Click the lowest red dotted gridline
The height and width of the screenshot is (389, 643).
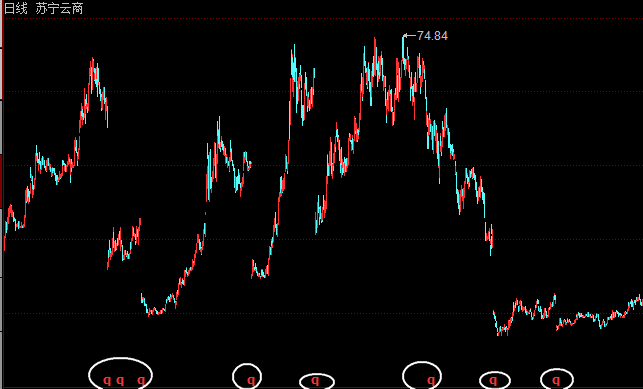323,314
